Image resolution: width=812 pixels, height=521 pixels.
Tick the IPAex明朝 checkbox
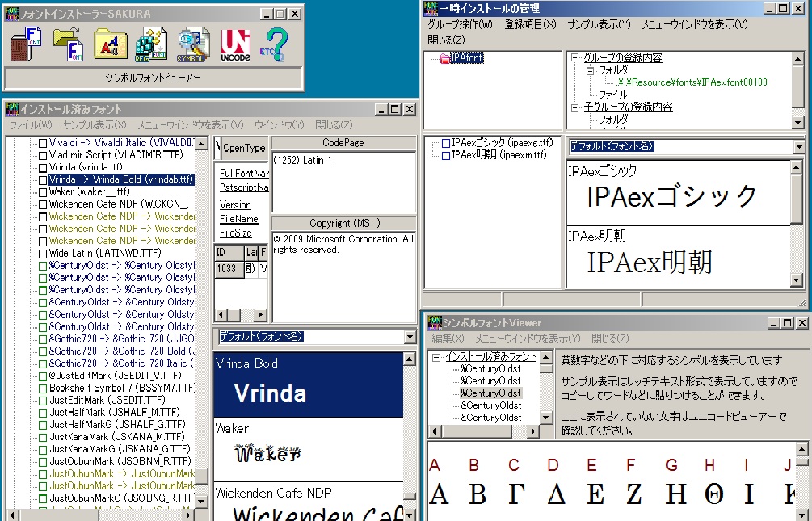[446, 155]
